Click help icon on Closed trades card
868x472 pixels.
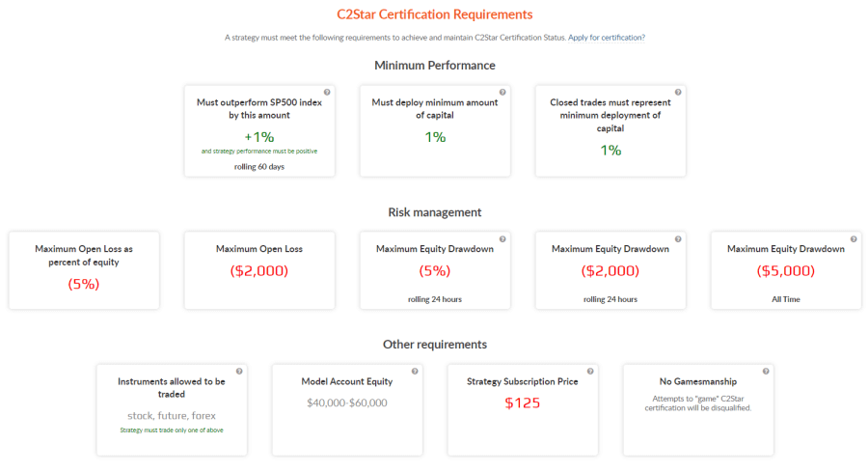click(x=678, y=92)
